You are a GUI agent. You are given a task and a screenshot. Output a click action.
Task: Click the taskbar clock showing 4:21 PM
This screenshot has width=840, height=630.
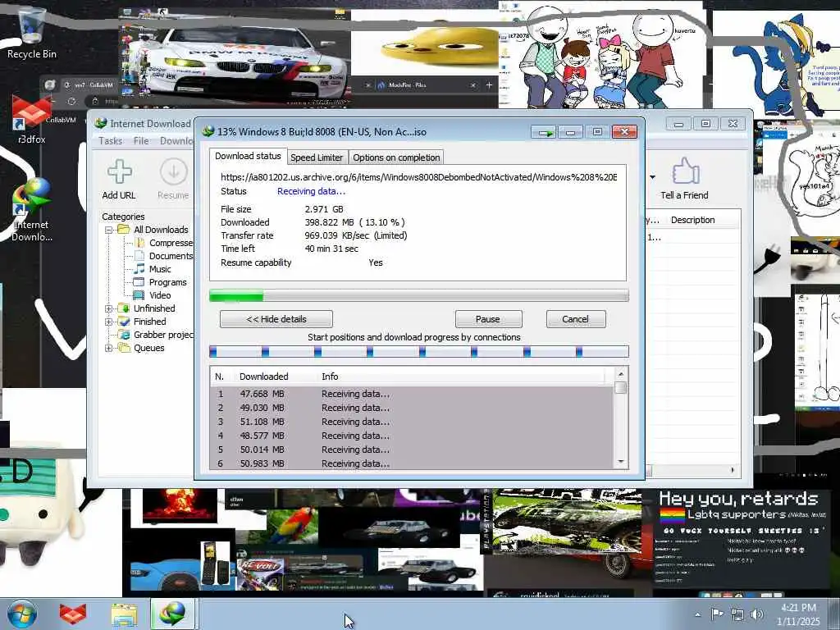click(x=798, y=614)
